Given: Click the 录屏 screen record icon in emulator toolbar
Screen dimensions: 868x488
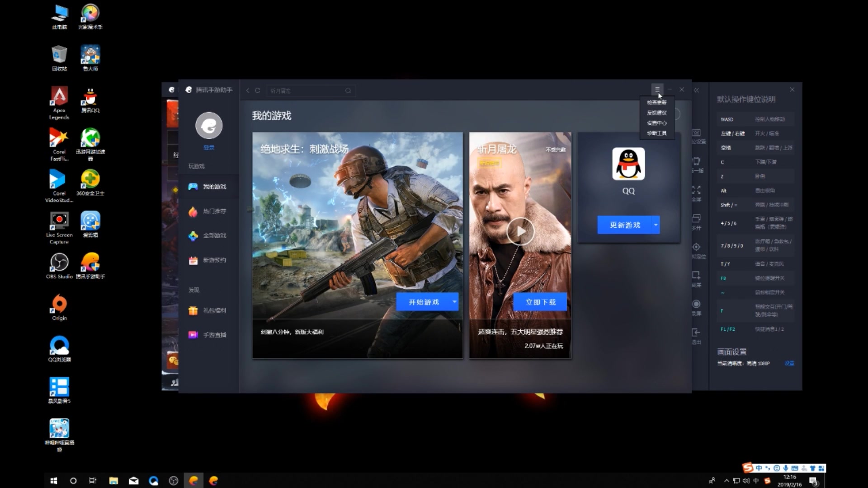Looking at the screenshot, I should (x=696, y=304).
